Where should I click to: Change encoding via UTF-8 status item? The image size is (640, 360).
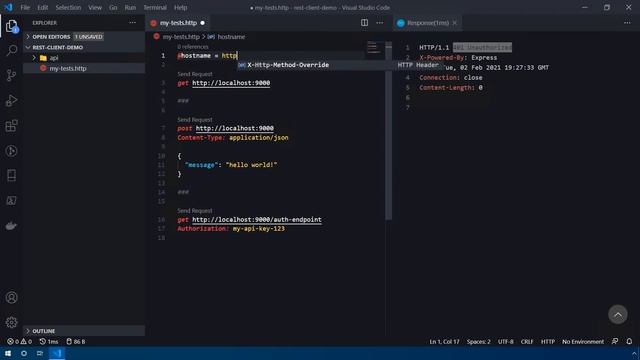click(506, 342)
